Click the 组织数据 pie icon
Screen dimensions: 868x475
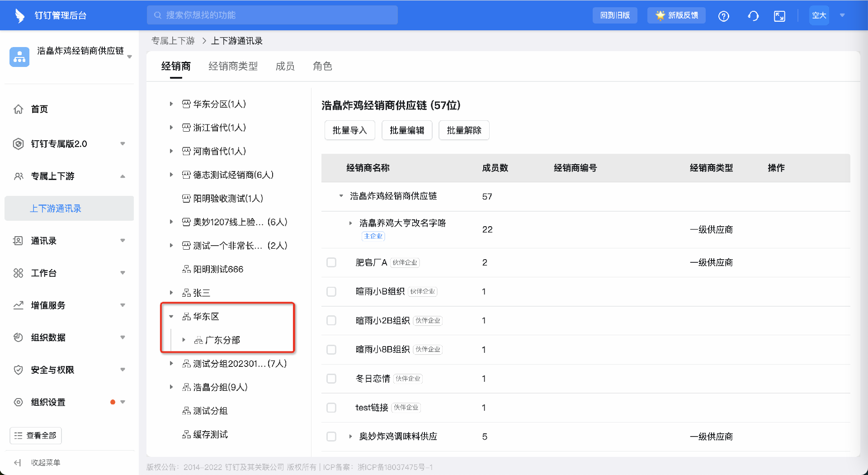coord(18,337)
